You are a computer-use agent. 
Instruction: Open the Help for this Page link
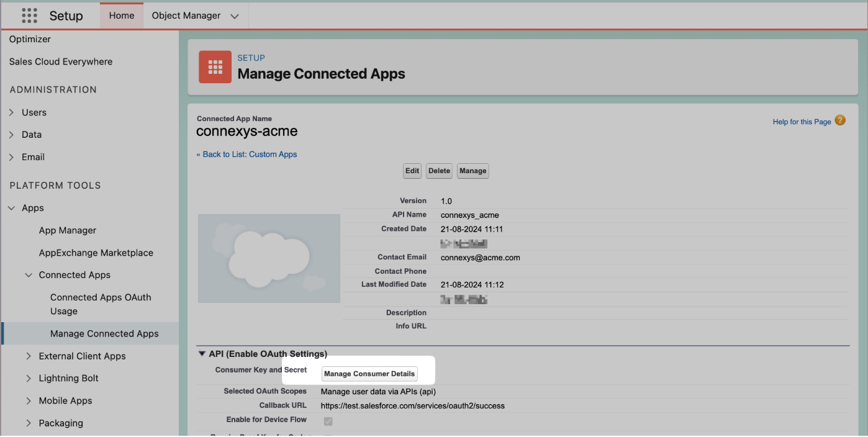(x=802, y=122)
